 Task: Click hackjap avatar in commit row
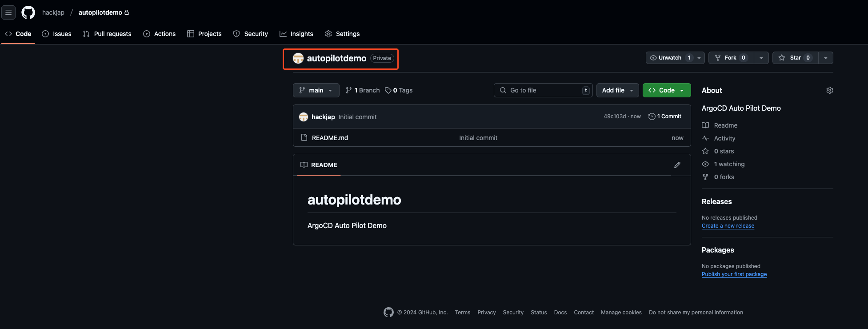(x=304, y=117)
